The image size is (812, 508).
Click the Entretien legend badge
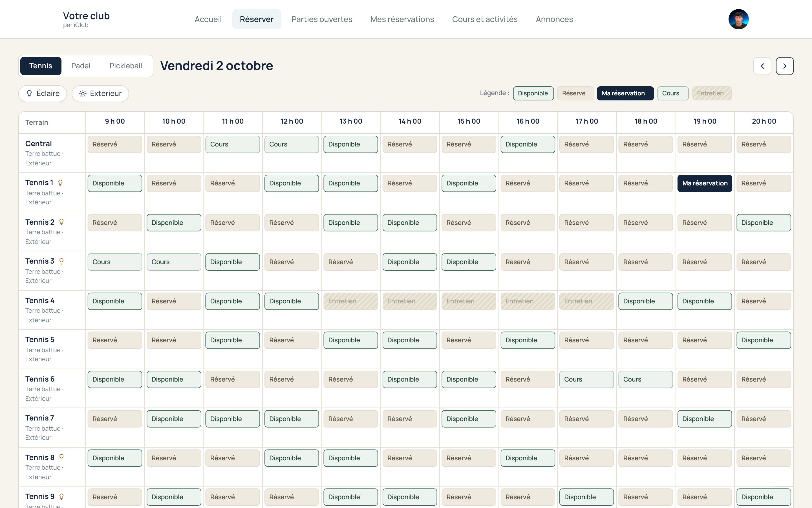[712, 93]
